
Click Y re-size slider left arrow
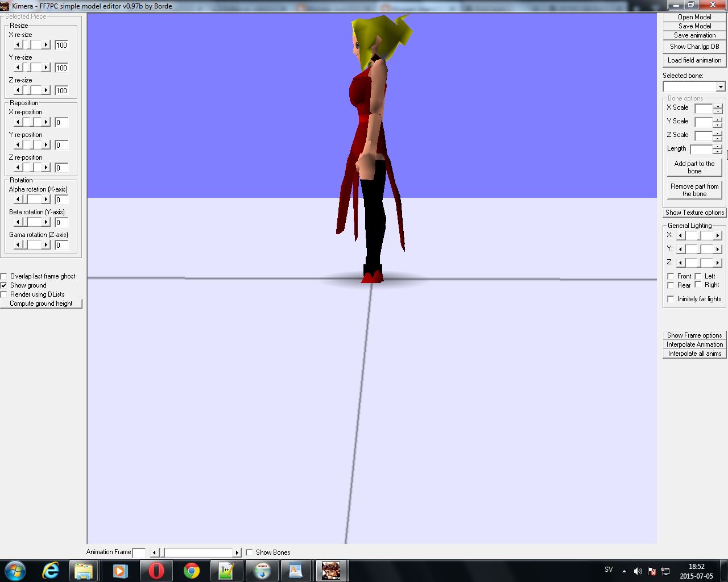(18, 68)
